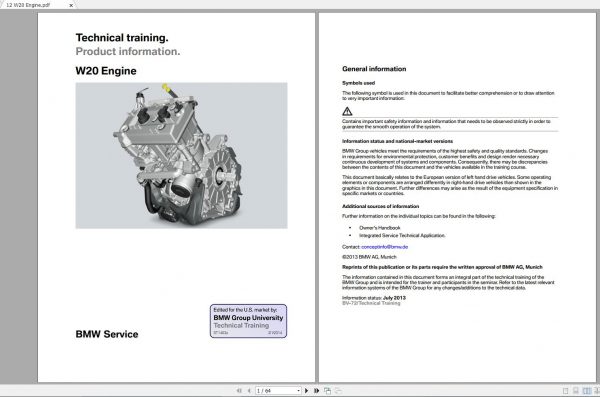
Task: Click the go-to-previous-view icon
Action: click(x=328, y=390)
